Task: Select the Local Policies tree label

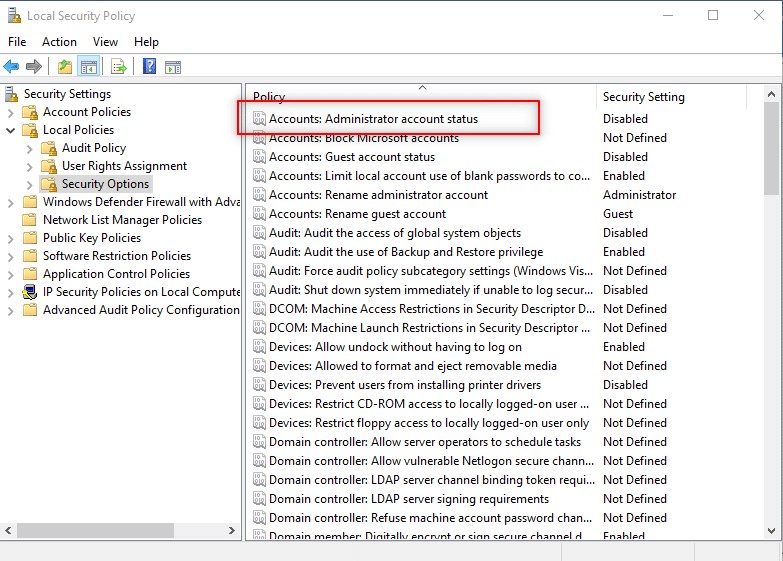Action: pos(78,130)
